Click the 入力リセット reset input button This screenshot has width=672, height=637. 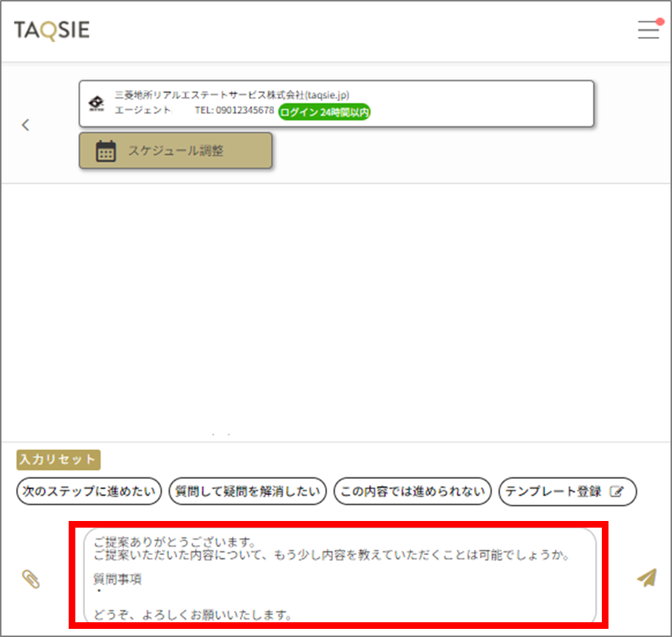pos(58,460)
